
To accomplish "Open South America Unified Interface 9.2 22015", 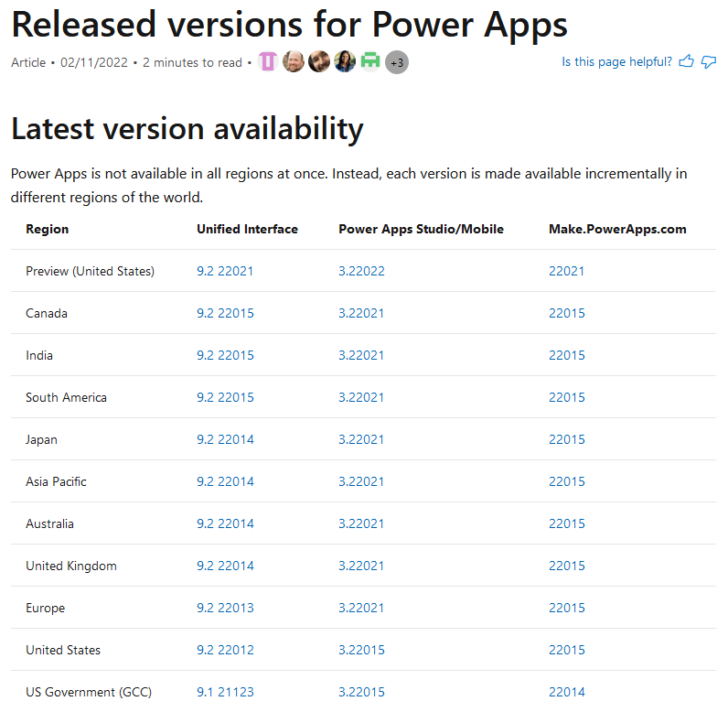I will click(x=225, y=397).
